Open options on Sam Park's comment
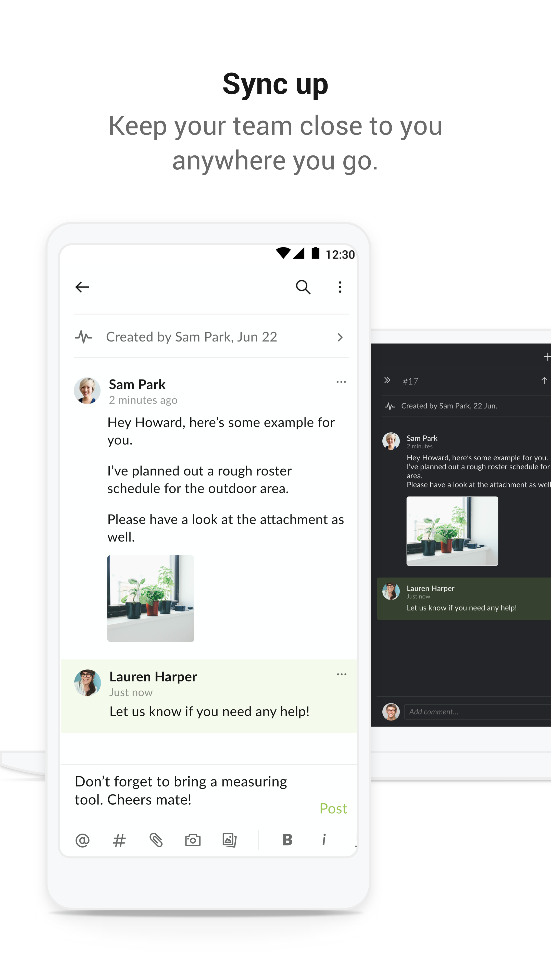551x980 pixels. [341, 382]
